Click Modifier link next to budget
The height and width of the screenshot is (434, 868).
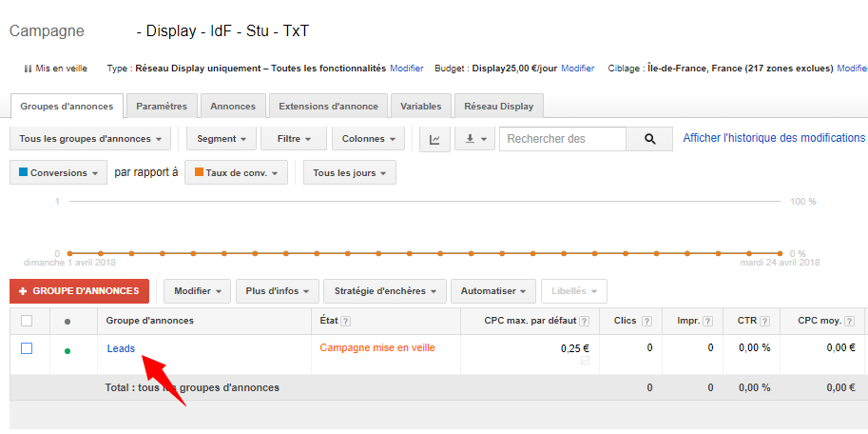[577, 69]
